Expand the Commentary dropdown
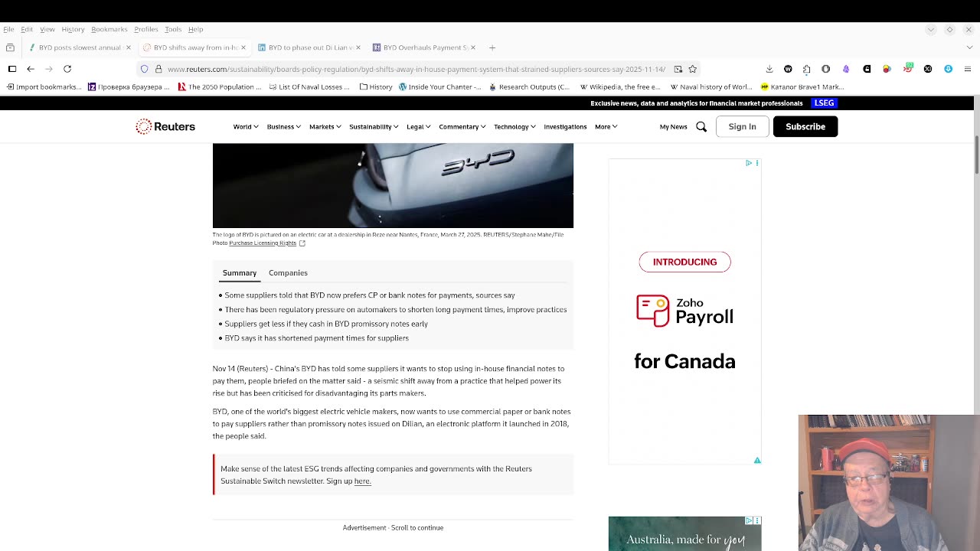The image size is (980, 551). pyautogui.click(x=462, y=126)
